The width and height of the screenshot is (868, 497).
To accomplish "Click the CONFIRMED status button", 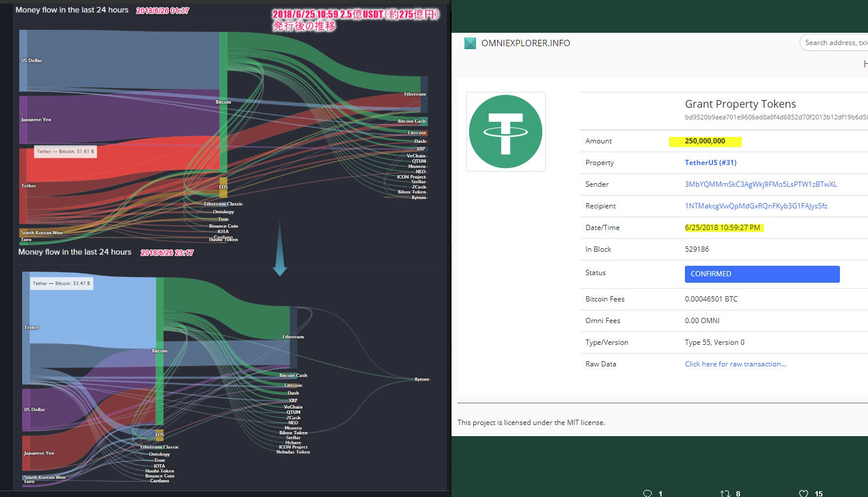I will pyautogui.click(x=762, y=274).
